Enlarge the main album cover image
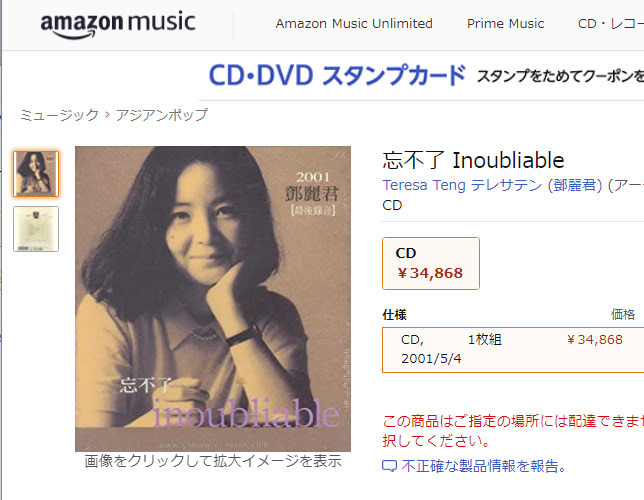The height and width of the screenshot is (500, 644). (x=213, y=299)
